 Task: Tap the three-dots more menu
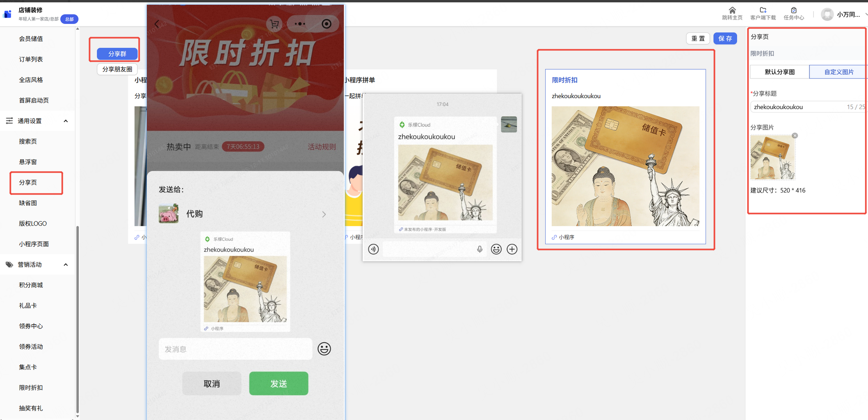(300, 24)
